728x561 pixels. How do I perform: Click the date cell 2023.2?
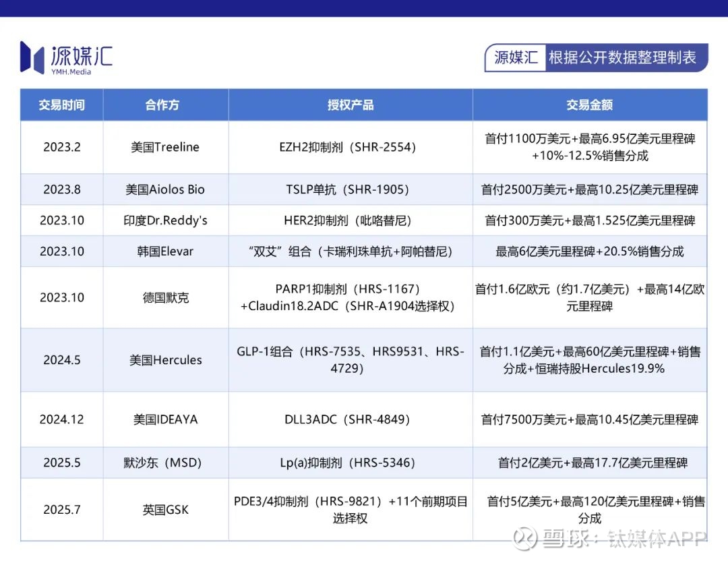pos(62,147)
